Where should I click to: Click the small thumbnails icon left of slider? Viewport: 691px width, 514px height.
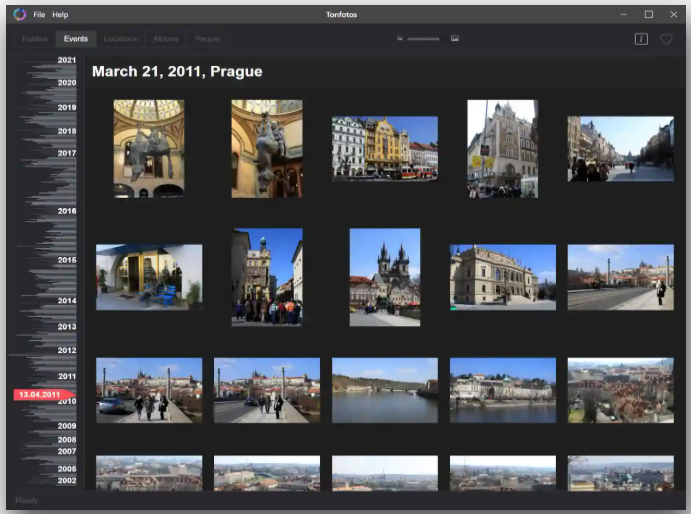[x=400, y=39]
